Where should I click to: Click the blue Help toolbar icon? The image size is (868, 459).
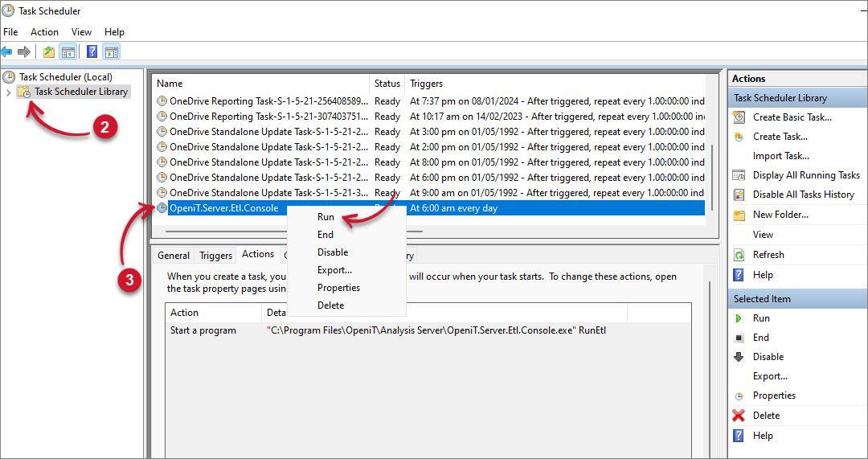coord(92,52)
